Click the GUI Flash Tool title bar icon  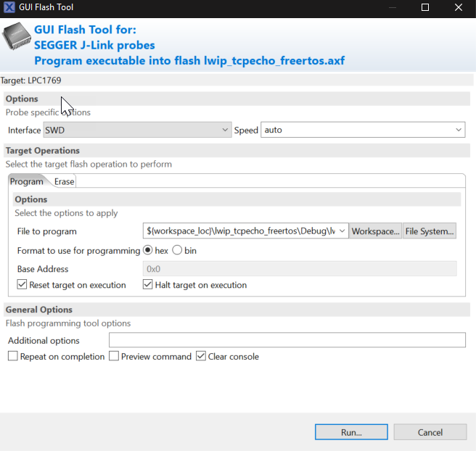pyautogui.click(x=9, y=7)
